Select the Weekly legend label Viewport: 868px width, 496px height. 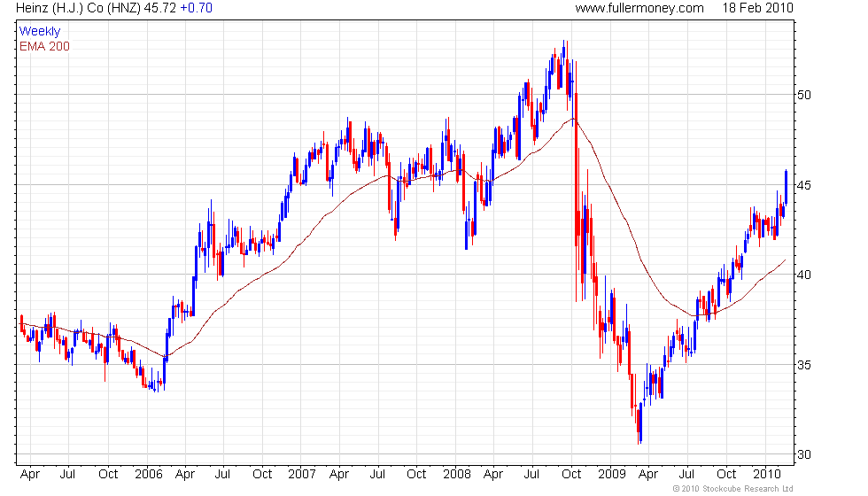pos(39,32)
